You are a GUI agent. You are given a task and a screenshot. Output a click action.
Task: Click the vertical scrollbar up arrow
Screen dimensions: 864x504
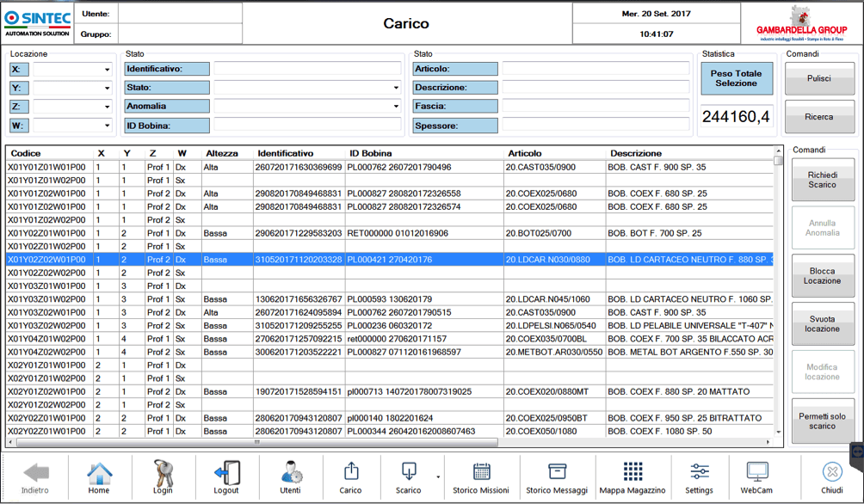pyautogui.click(x=778, y=151)
